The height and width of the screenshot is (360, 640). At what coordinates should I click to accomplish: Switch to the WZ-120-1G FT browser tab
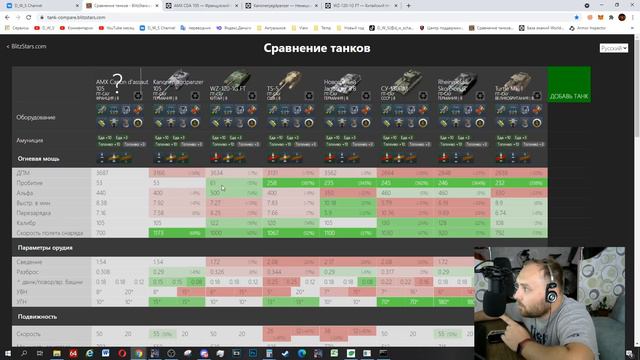[x=361, y=6]
